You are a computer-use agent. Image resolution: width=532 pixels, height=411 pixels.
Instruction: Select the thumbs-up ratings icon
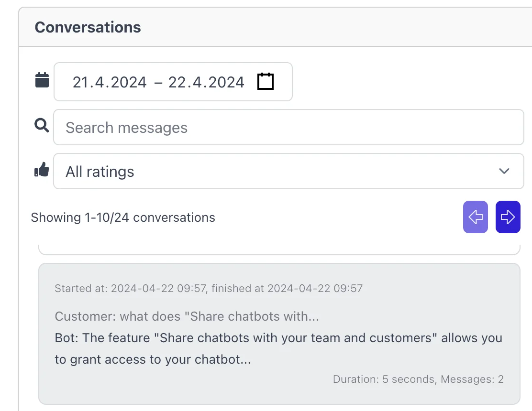[x=42, y=170]
